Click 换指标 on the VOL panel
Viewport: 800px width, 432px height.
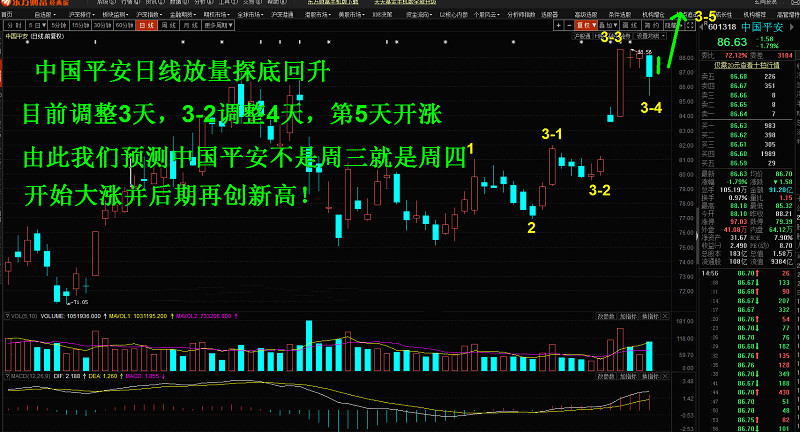tap(651, 316)
